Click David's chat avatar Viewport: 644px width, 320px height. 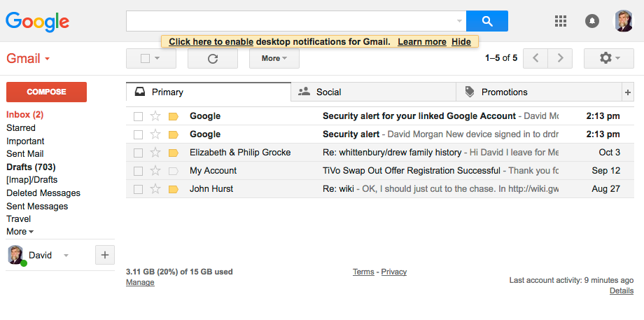point(15,255)
